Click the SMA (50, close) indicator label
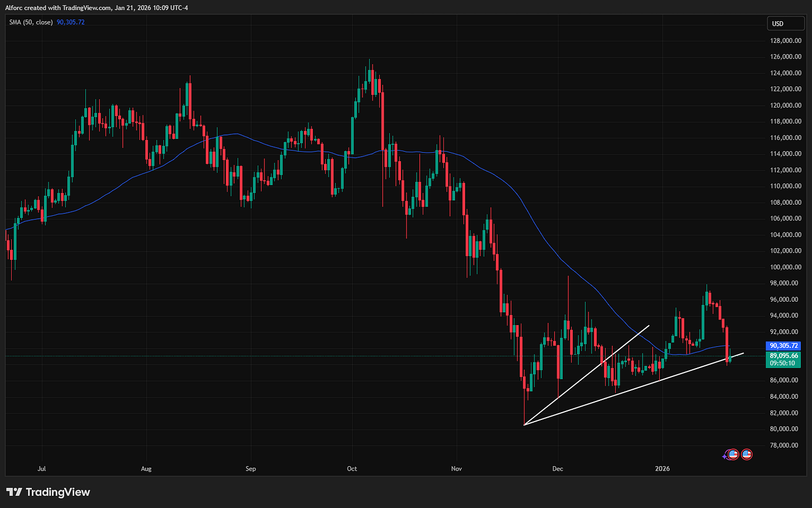Image resolution: width=812 pixels, height=508 pixels. tap(31, 22)
